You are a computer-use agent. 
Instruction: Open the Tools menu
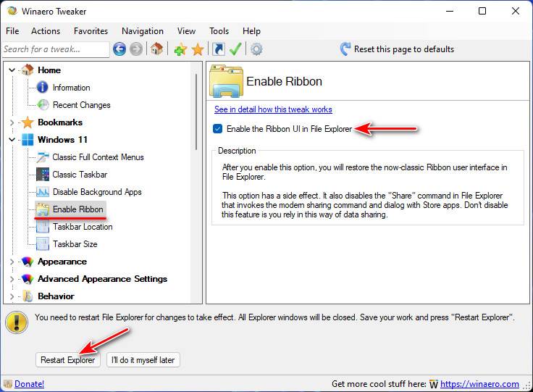click(219, 31)
